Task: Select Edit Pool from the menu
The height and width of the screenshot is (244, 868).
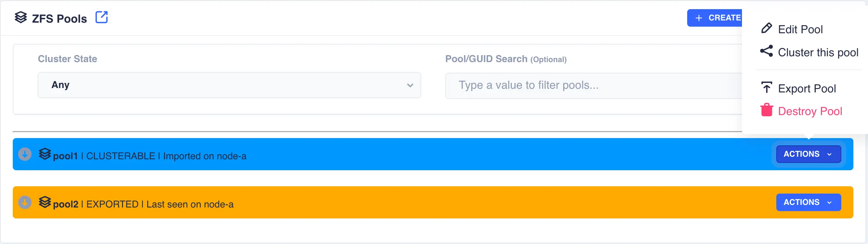Action: pyautogui.click(x=800, y=29)
